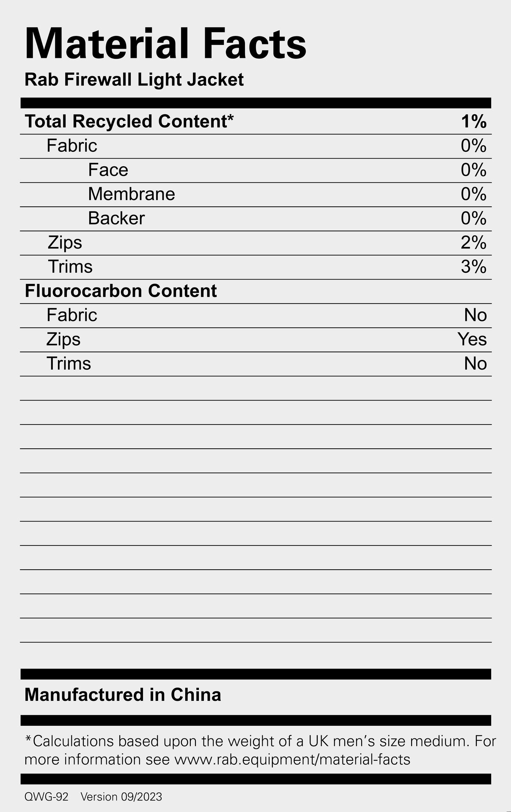This screenshot has width=511, height=812.
Task: Click the 'QWG-92' product code
Action: click(x=46, y=797)
